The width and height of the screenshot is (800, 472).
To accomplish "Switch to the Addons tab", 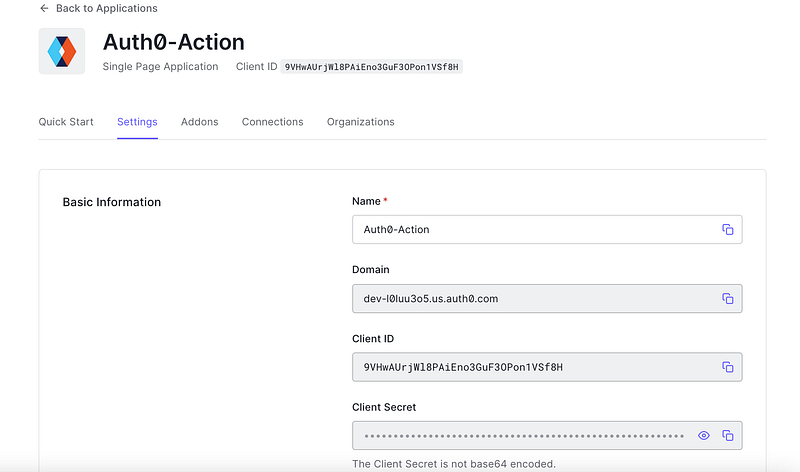I will click(199, 122).
